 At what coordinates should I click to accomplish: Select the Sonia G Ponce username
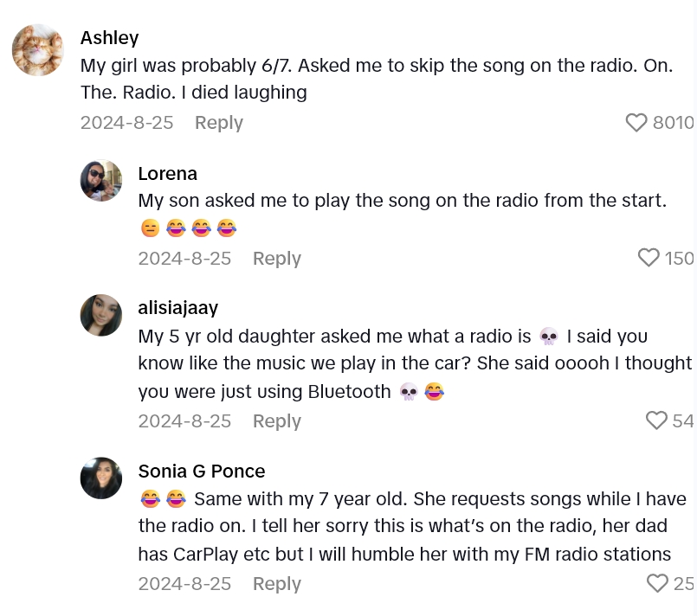click(x=201, y=471)
